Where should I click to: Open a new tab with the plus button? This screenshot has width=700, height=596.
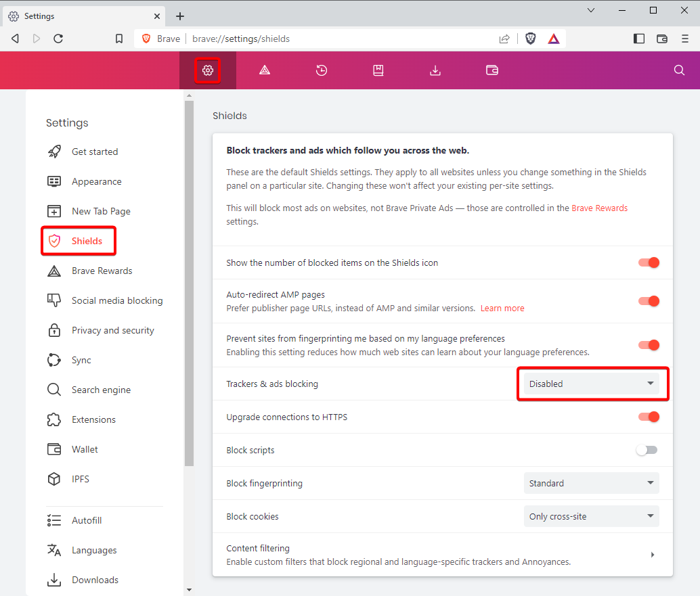point(180,16)
